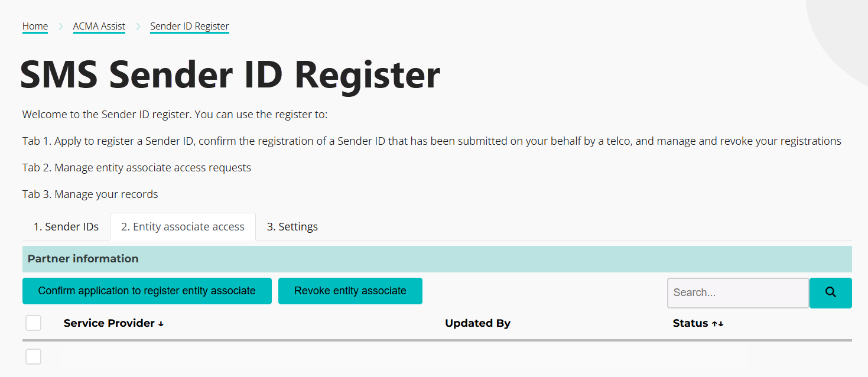868x377 pixels.
Task: Click the magnifying glass search icon
Action: pyautogui.click(x=830, y=292)
